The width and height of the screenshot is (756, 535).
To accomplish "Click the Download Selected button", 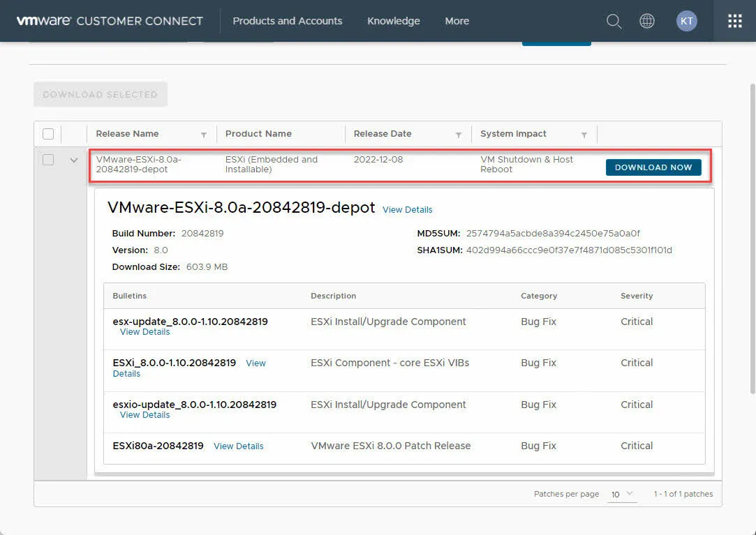I will [x=100, y=94].
